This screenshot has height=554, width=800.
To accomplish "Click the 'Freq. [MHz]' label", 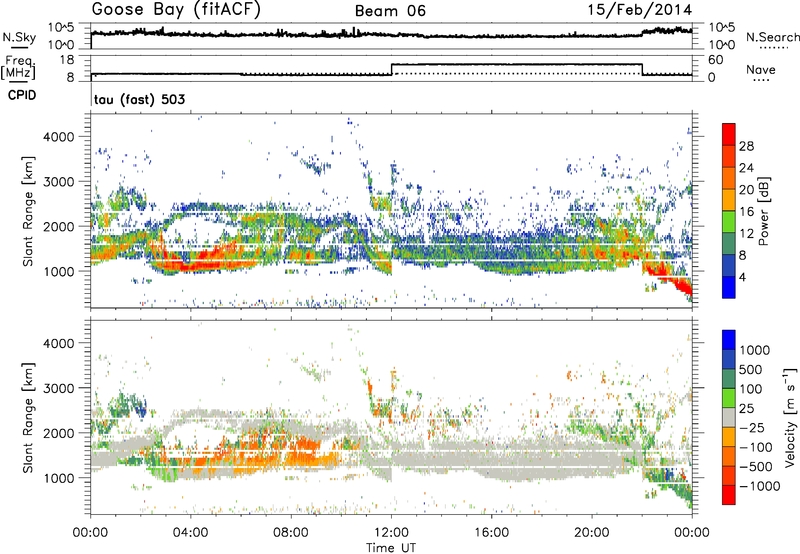I will 19,67.
